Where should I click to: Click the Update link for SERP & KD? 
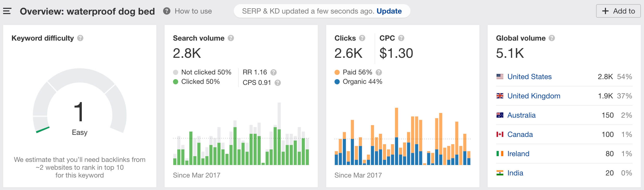click(389, 11)
